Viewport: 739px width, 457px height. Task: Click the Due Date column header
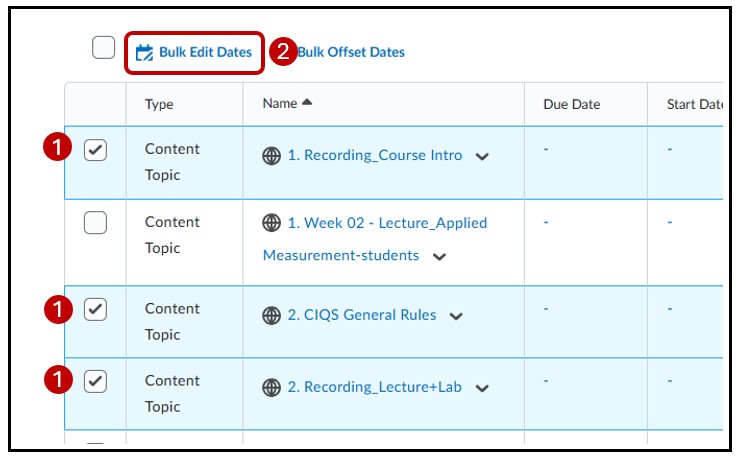coord(571,105)
